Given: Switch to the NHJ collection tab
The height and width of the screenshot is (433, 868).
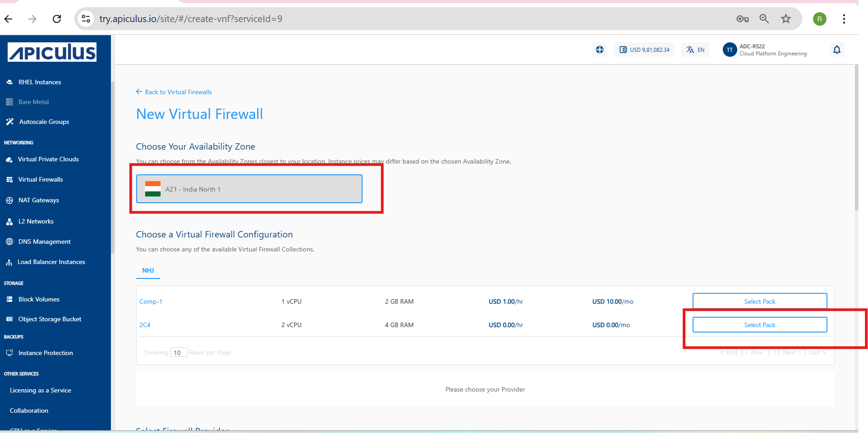Looking at the screenshot, I should [x=148, y=270].
